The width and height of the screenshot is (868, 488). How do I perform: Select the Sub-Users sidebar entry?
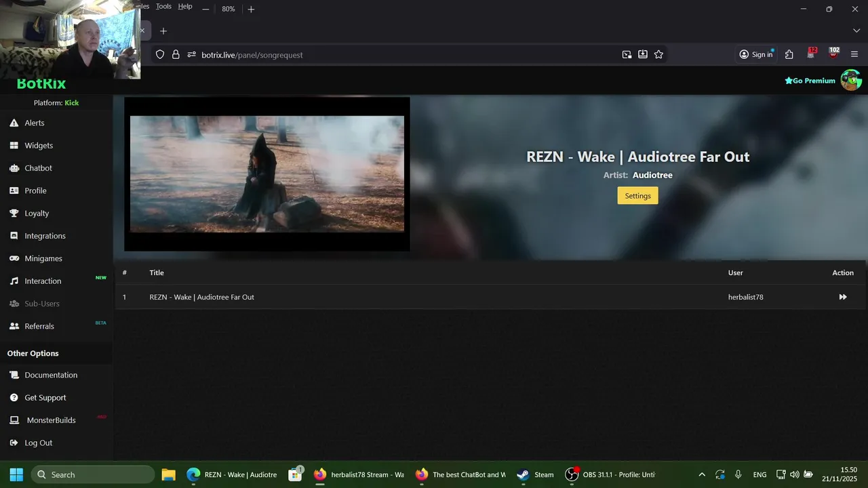coord(42,304)
